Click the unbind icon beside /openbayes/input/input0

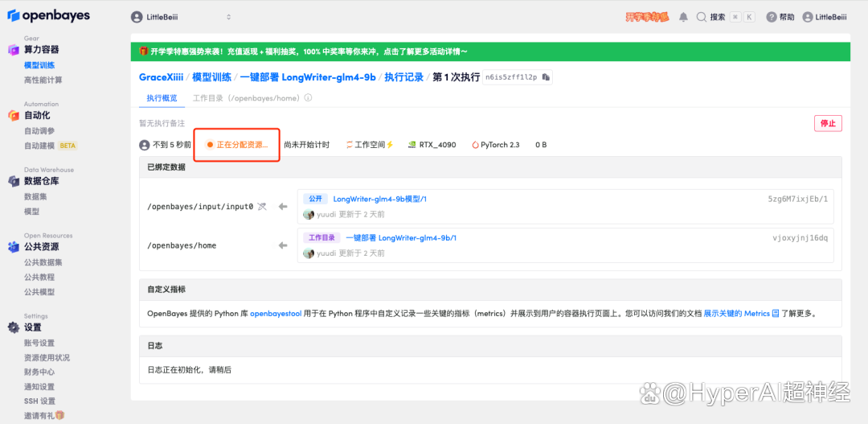click(262, 206)
